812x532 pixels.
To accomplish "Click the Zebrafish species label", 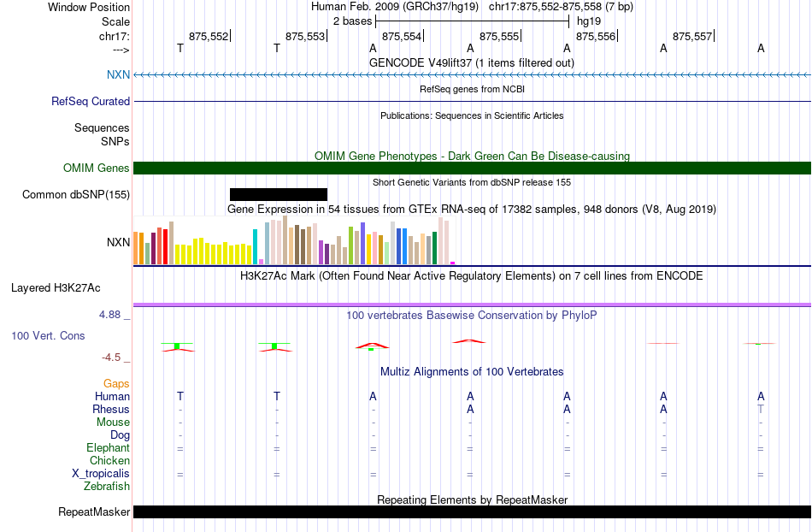I will click(x=107, y=486).
